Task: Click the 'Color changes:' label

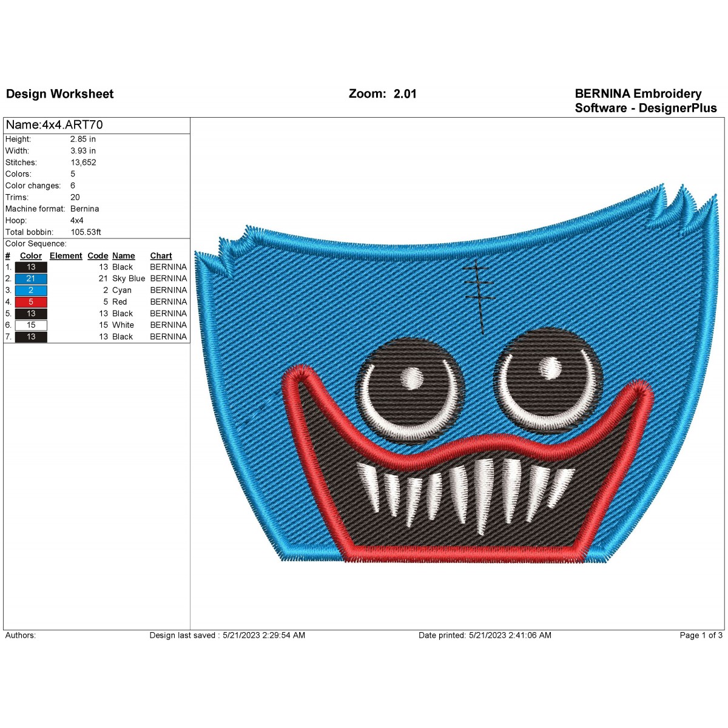Action: tap(33, 186)
